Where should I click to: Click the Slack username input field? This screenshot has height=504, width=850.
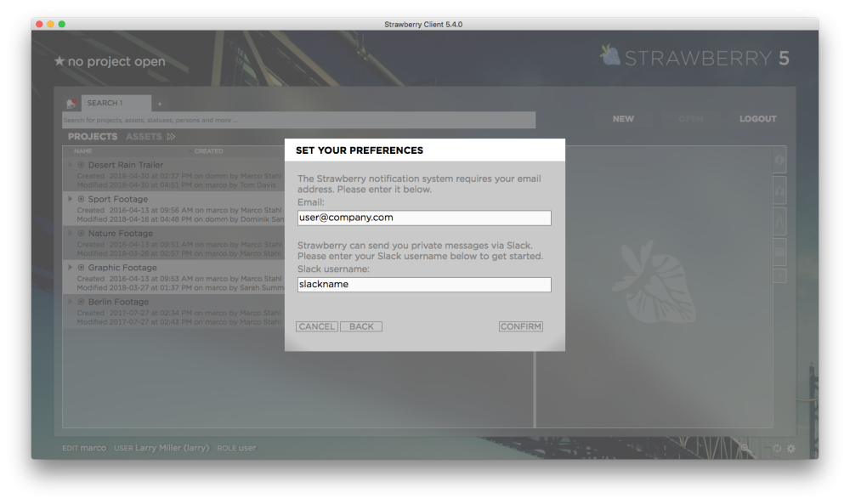coord(424,285)
